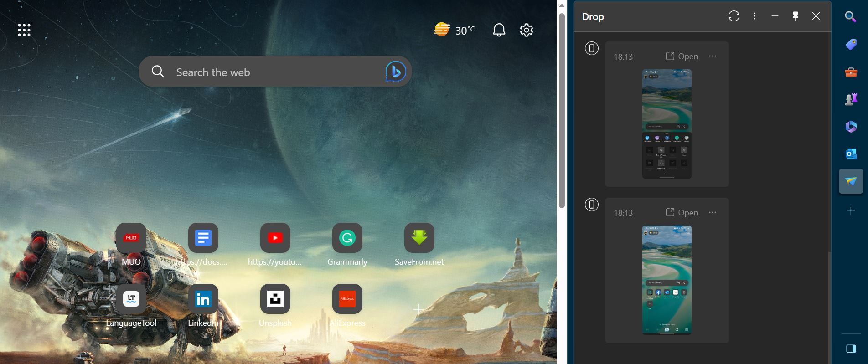Open page settings gear icon
Screen dimensions: 868x364
(x=527, y=30)
